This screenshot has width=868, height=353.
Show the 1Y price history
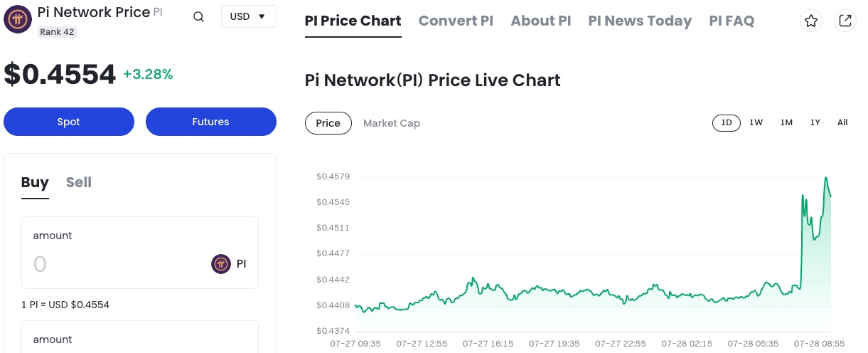tap(815, 122)
